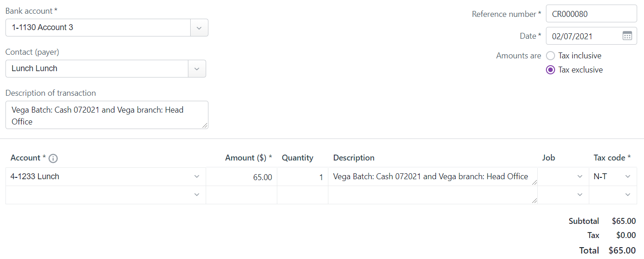Viewport: 644px width, 259px height.
Task: Open the empty second row account dropdown
Action: (197, 195)
